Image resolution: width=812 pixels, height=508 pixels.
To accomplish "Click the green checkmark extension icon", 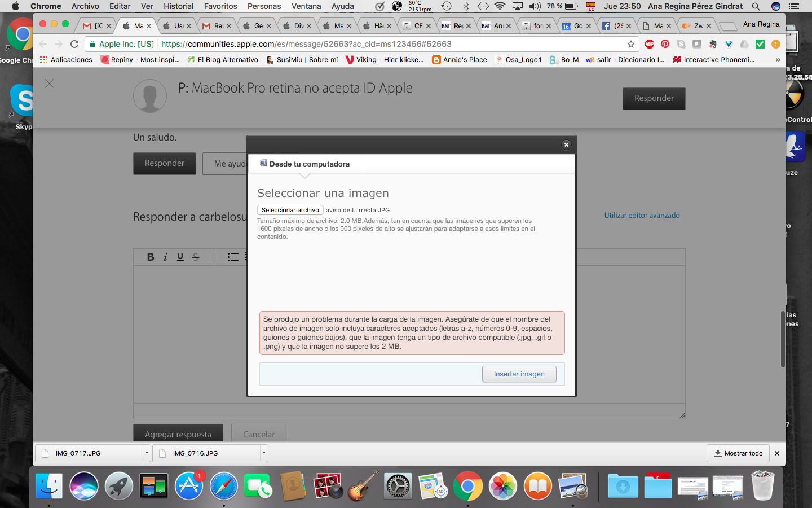I will [760, 44].
